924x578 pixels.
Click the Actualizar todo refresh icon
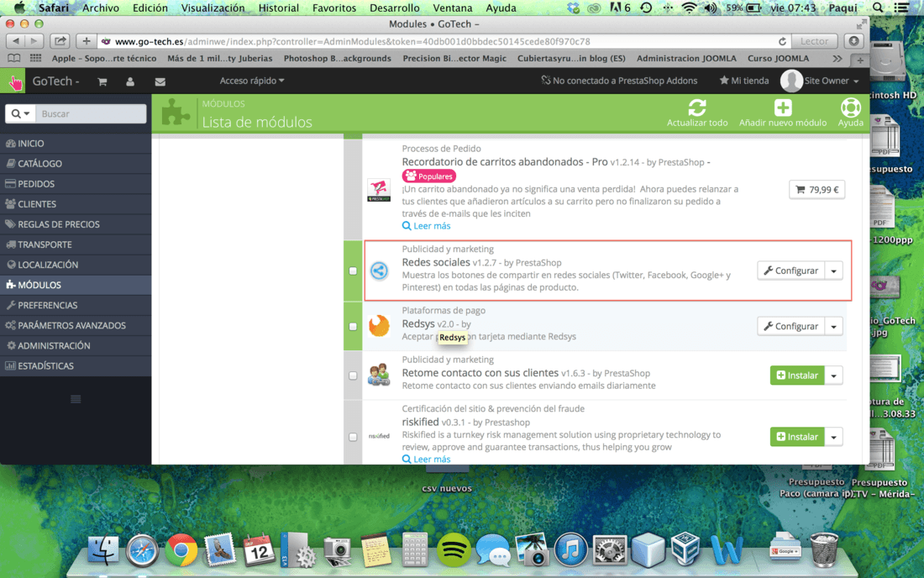697,108
